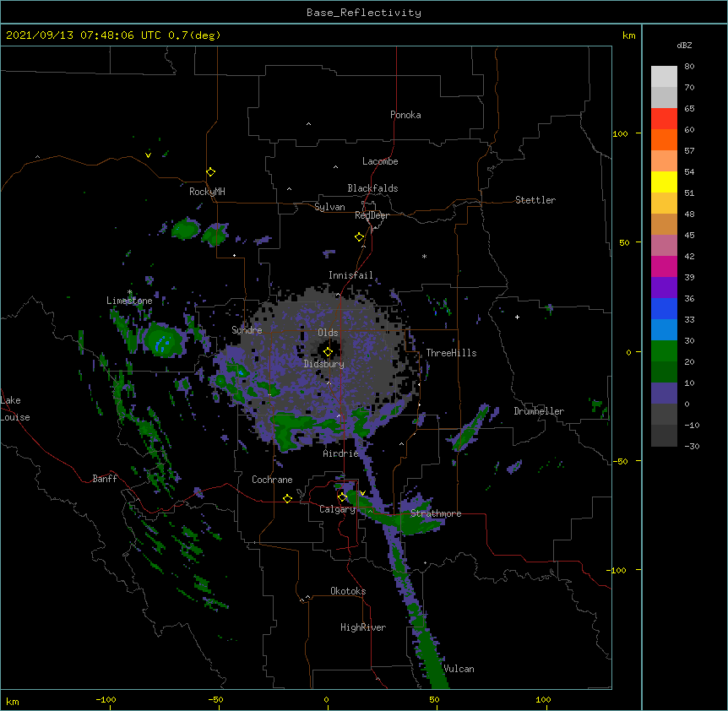Select the Calgary label

coord(337,509)
